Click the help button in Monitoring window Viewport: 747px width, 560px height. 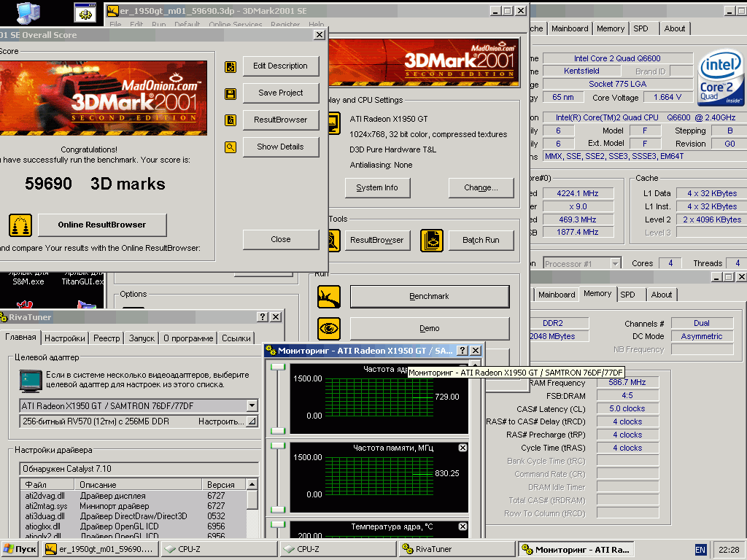tap(462, 351)
